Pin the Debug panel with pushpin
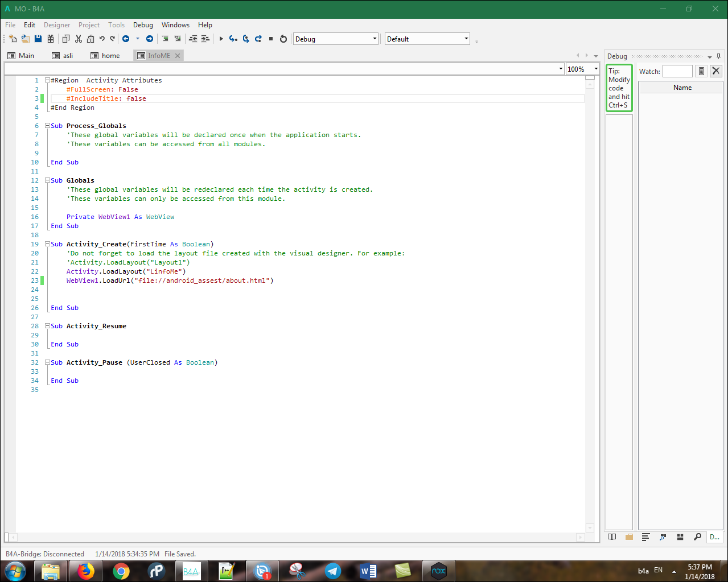Viewport: 728px width, 582px height. (718, 56)
